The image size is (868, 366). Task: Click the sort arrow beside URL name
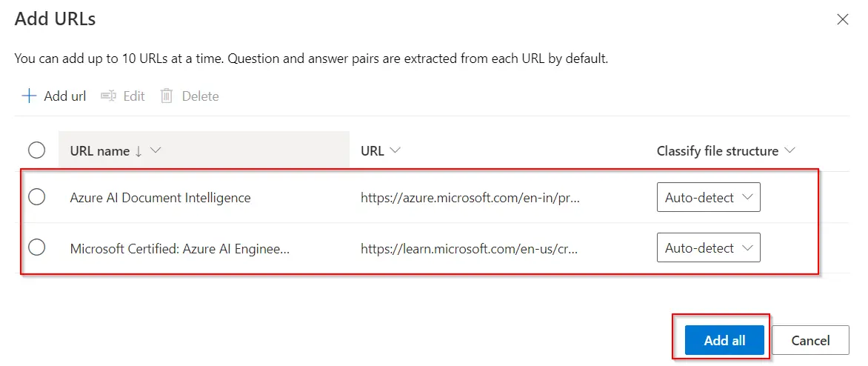point(138,151)
